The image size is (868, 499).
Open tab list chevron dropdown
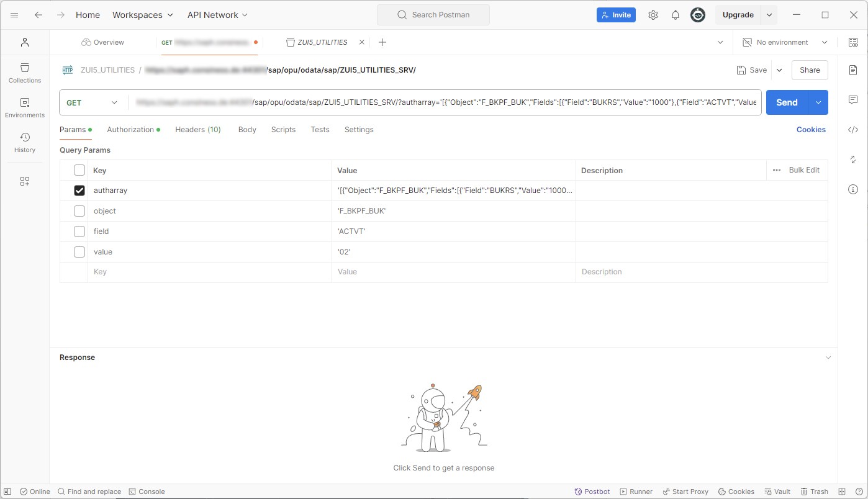click(720, 42)
